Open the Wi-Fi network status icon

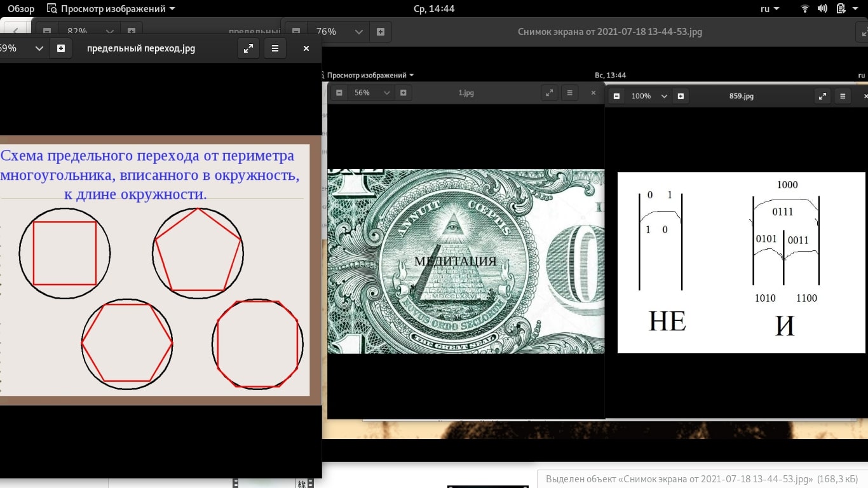point(805,9)
